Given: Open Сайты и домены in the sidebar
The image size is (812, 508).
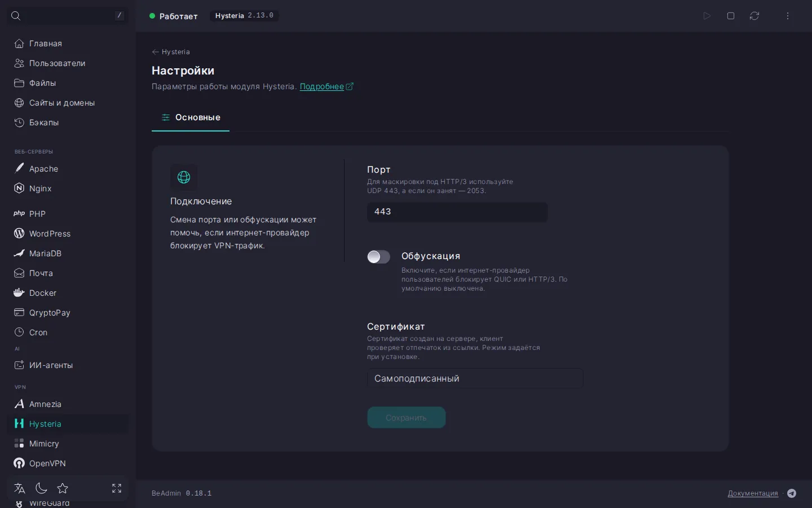Looking at the screenshot, I should click(x=68, y=103).
